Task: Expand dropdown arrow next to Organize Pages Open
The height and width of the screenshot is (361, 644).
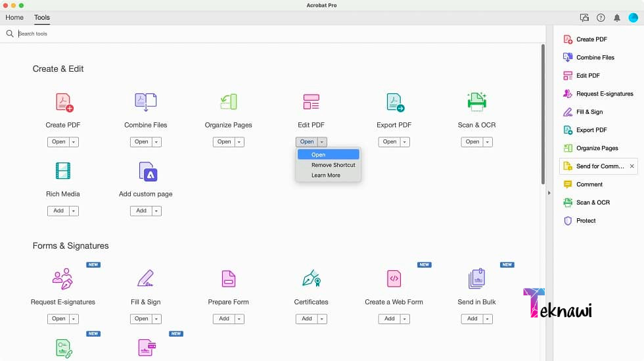Action: (x=239, y=142)
